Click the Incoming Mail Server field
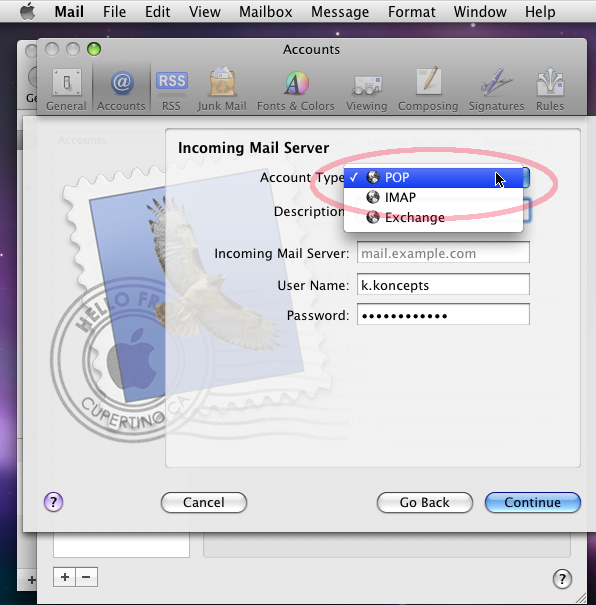 coord(443,253)
